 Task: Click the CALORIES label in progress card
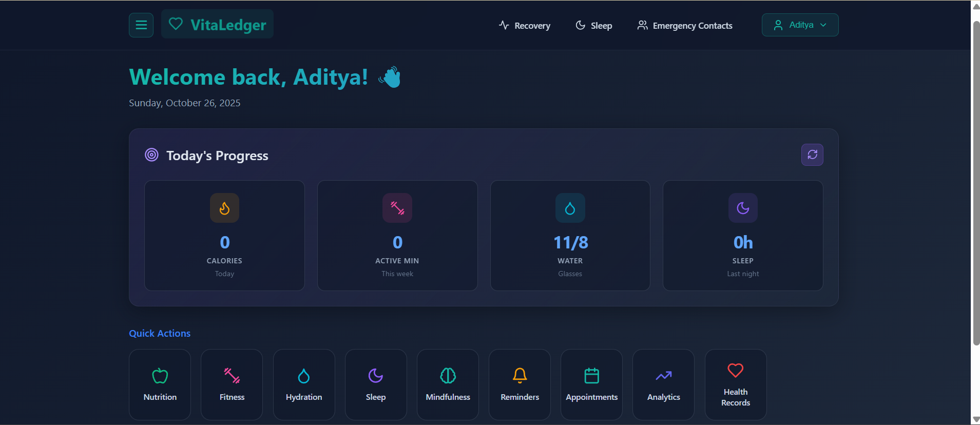224,261
